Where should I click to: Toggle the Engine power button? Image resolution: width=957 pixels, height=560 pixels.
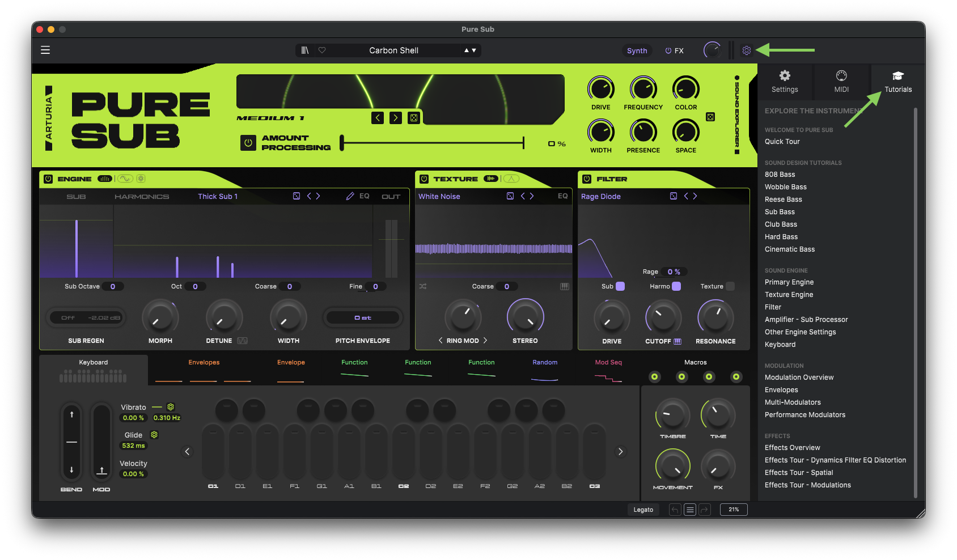click(x=48, y=179)
